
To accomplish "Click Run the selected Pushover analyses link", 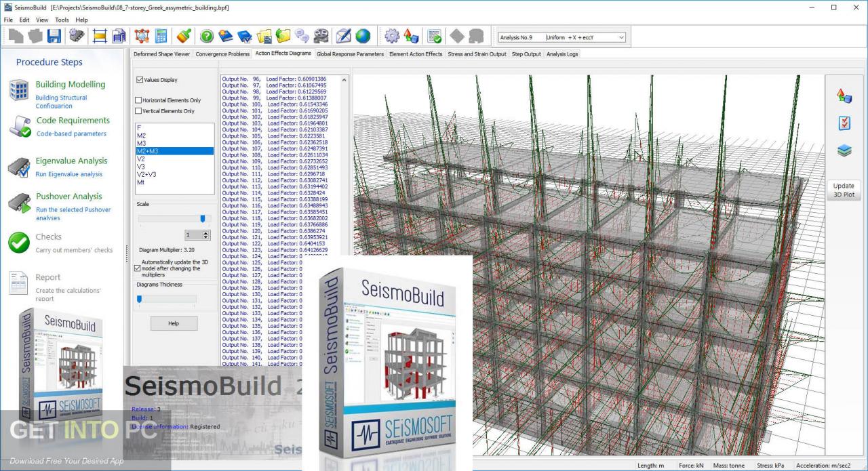I will tap(73, 213).
